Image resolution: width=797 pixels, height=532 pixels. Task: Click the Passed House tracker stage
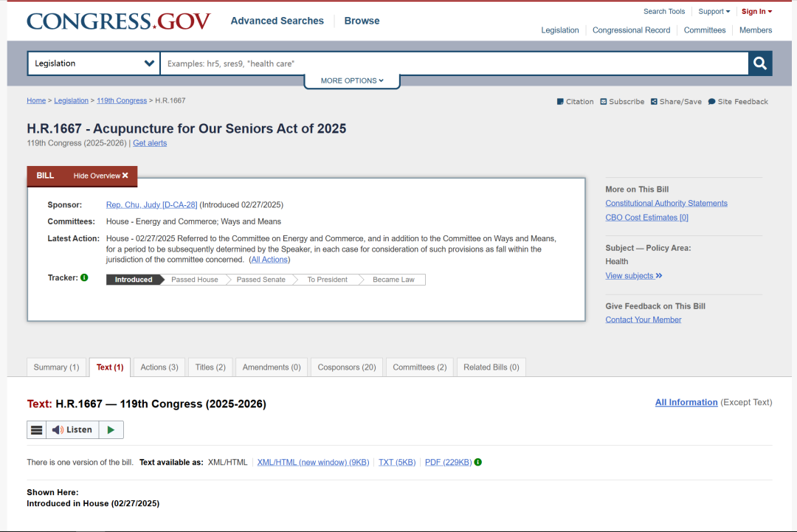coord(195,280)
